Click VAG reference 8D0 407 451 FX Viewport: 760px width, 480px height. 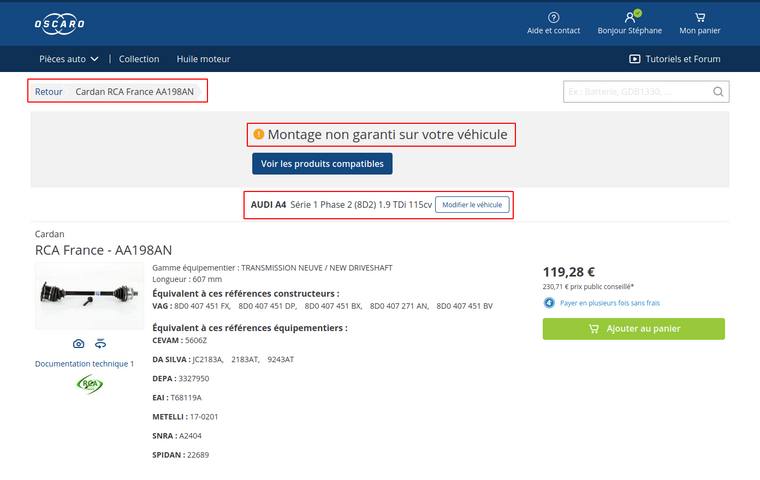click(202, 306)
